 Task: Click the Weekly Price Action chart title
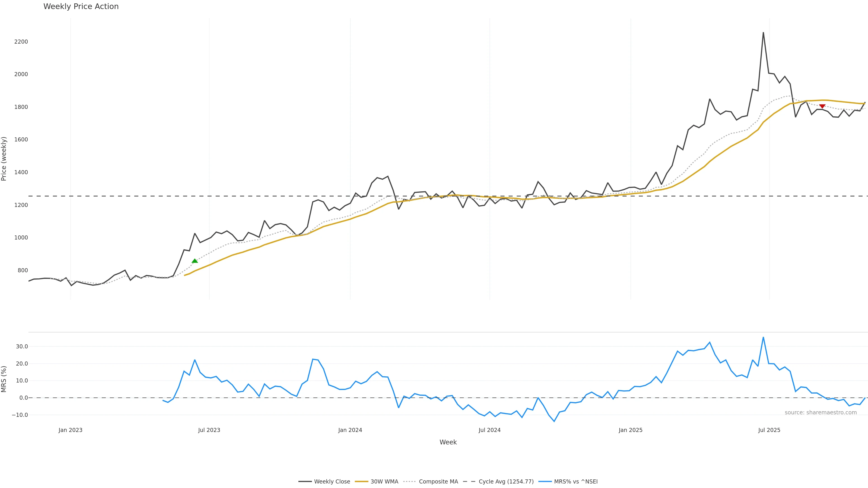coord(81,6)
